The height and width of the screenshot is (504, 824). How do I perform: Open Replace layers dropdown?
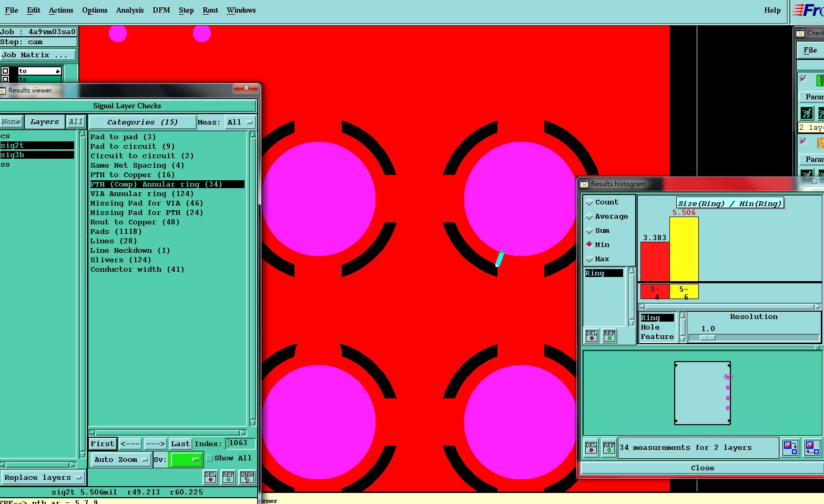tap(43, 478)
